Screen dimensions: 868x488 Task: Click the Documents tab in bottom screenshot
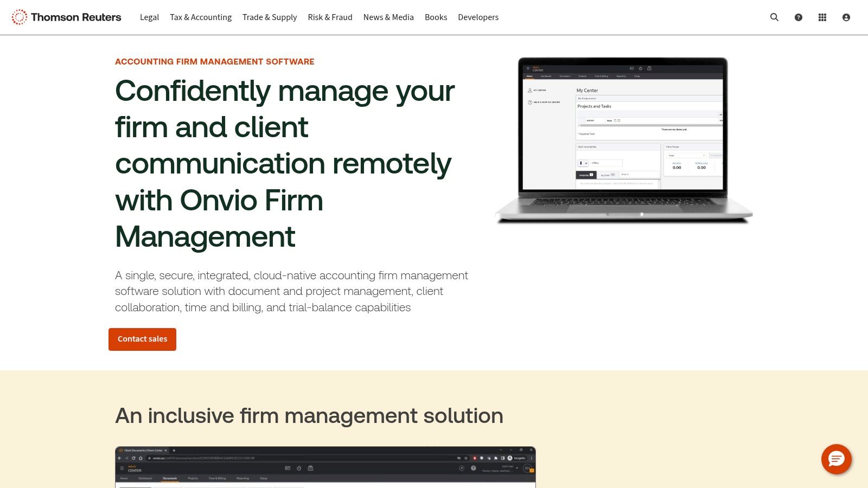point(170,478)
